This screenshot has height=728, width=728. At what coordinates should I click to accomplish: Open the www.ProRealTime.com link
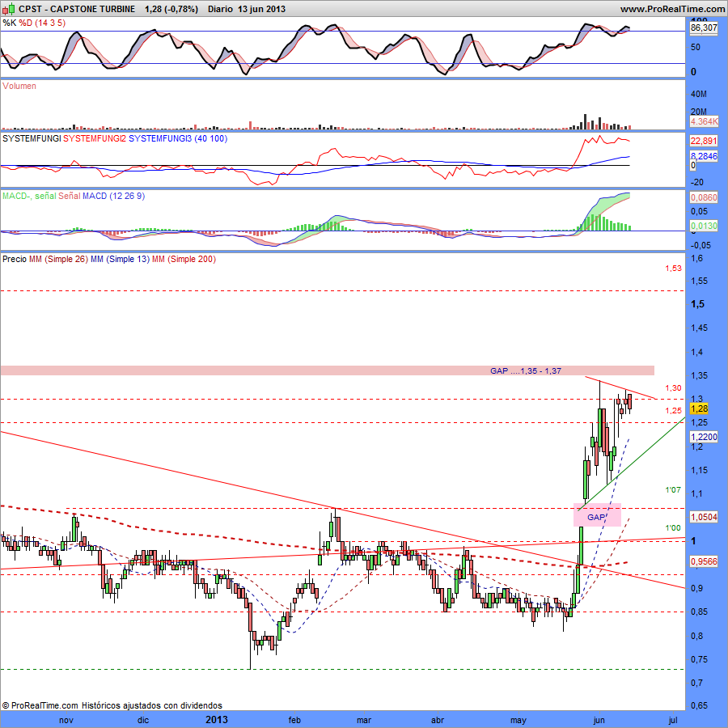pyautogui.click(x=673, y=9)
